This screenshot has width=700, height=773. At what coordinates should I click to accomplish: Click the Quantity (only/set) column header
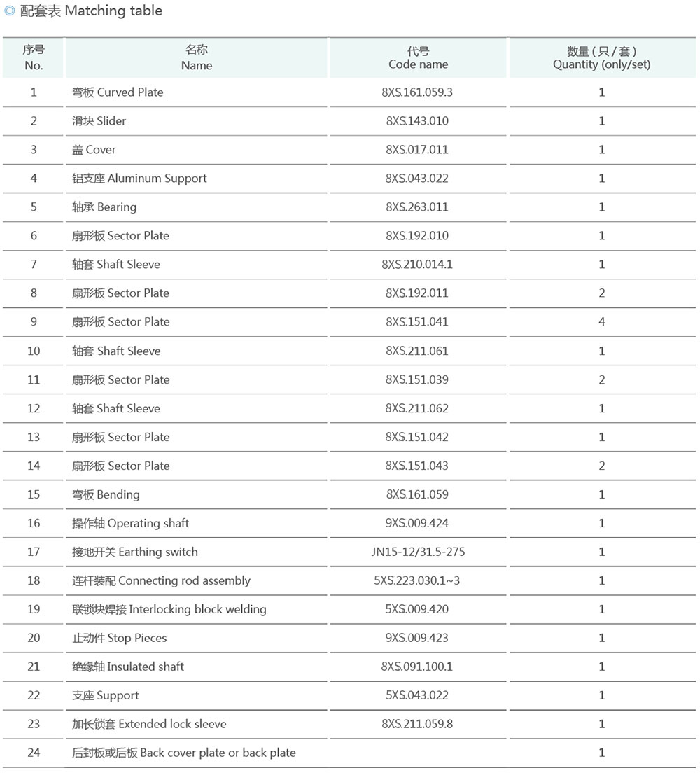[x=602, y=57]
